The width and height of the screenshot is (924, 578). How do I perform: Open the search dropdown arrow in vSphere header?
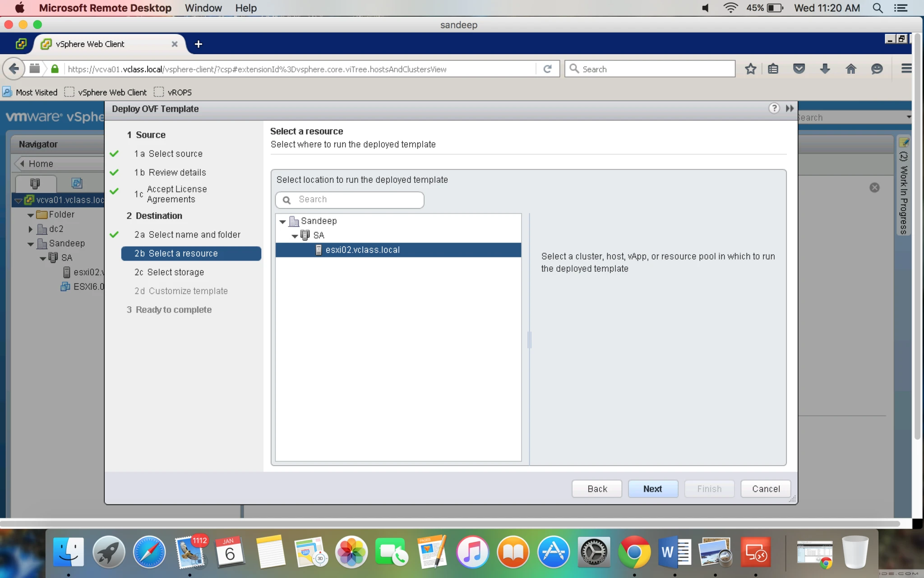click(908, 117)
